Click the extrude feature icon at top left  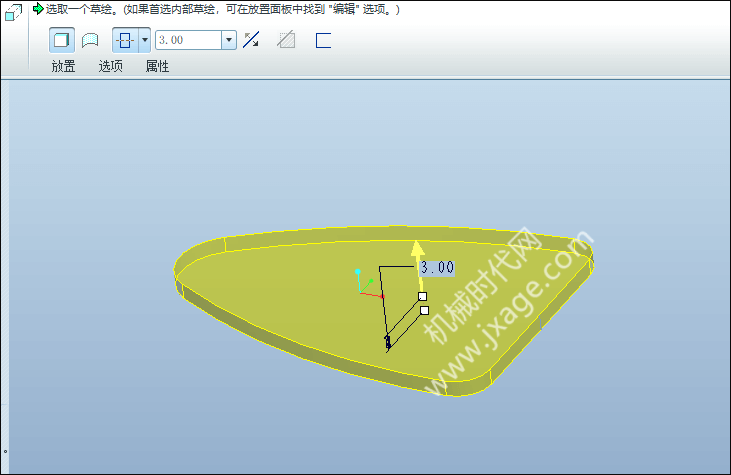click(x=13, y=13)
